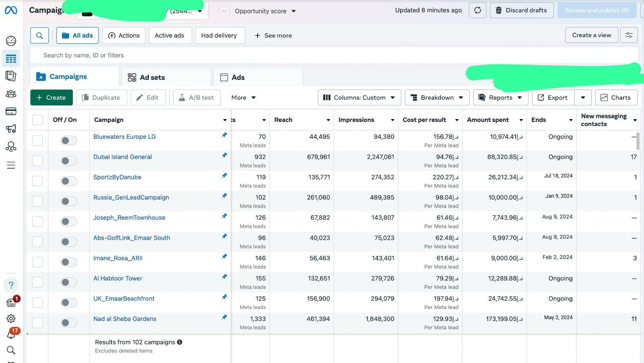
Task: Open the More dropdown menu
Action: coord(244,97)
